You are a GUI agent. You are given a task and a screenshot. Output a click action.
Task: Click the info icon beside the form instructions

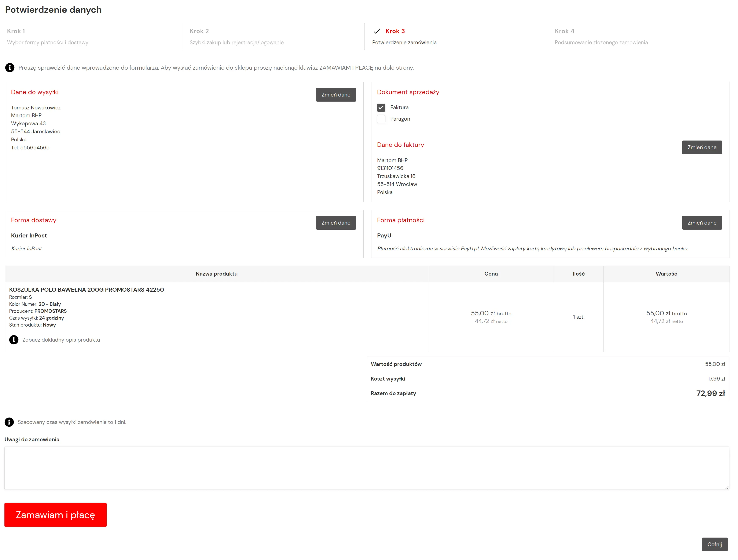(x=10, y=68)
